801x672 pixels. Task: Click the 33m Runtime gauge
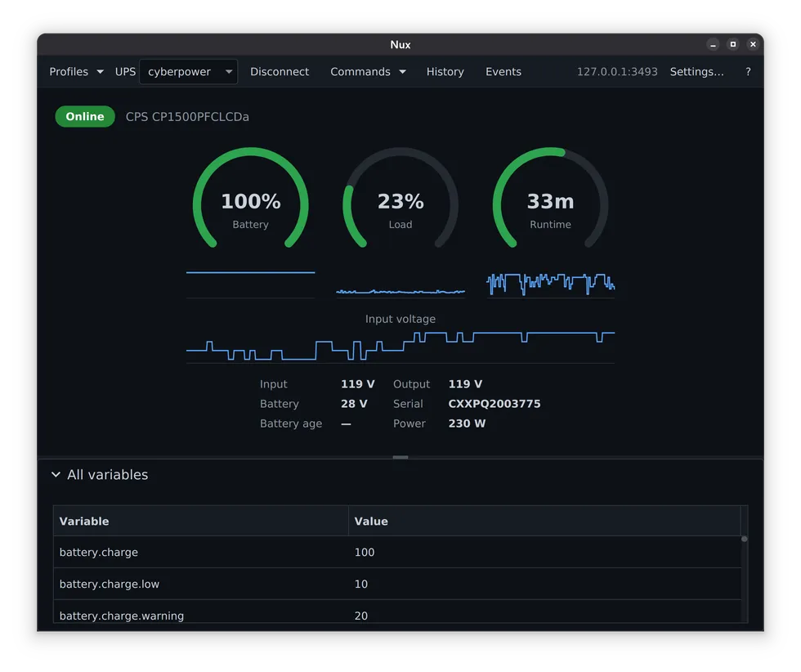coord(550,199)
